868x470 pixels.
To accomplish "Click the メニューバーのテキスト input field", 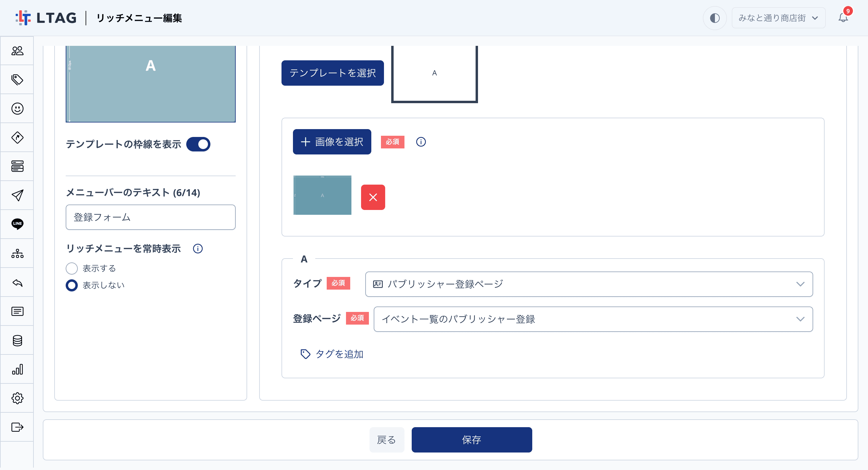I will 151,218.
